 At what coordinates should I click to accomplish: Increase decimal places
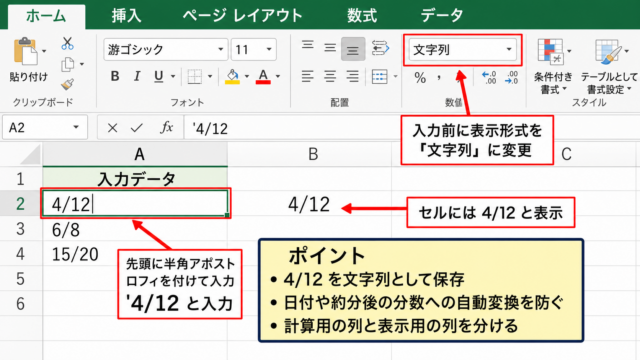[x=489, y=77]
